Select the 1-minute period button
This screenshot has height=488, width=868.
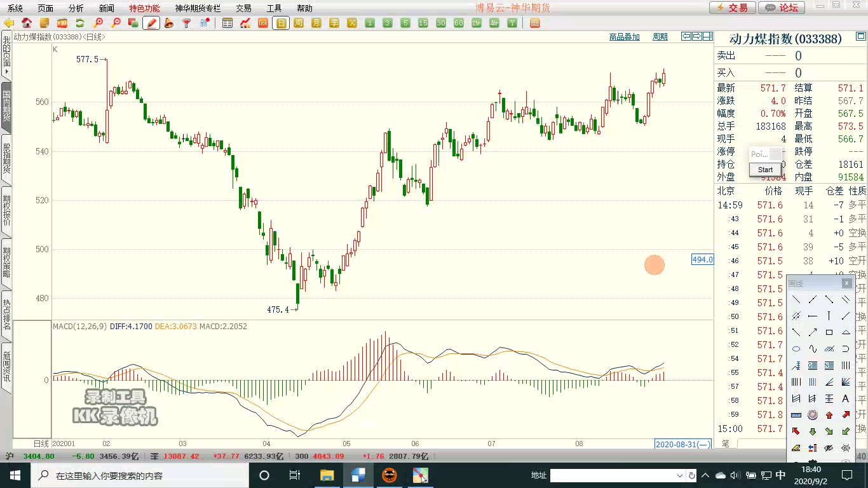point(370,23)
